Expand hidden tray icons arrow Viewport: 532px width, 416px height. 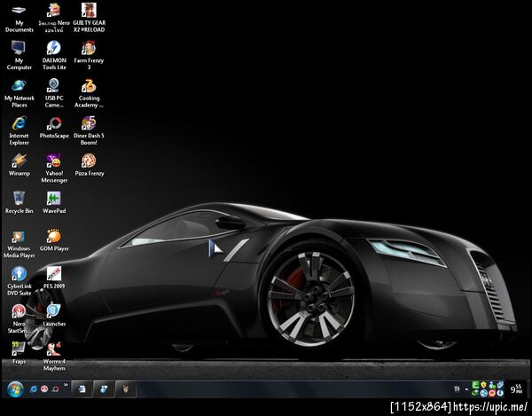pos(466,389)
